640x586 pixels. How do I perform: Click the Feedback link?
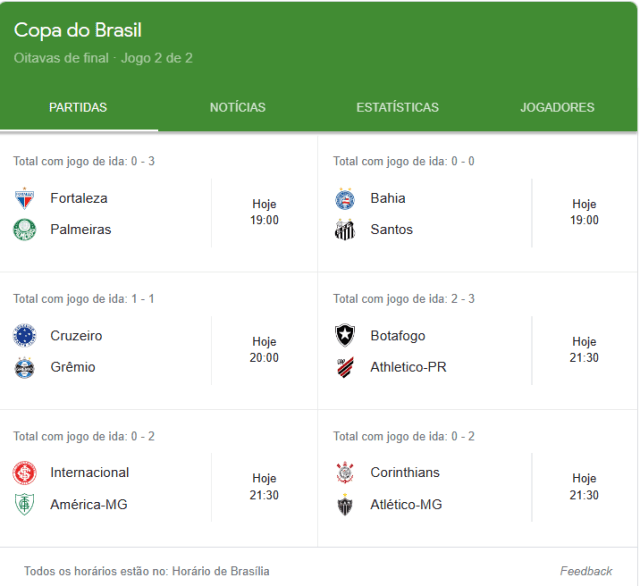[x=586, y=571]
